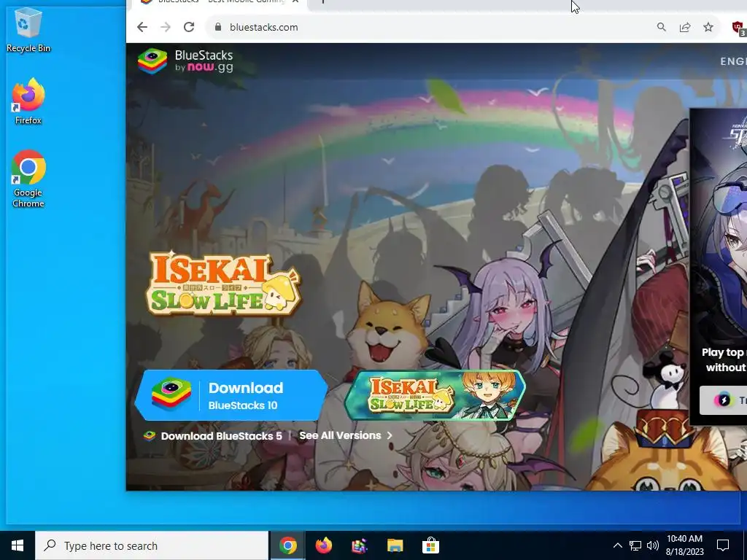
Task: Close the BlueStacks browser tab
Action: 295,1
